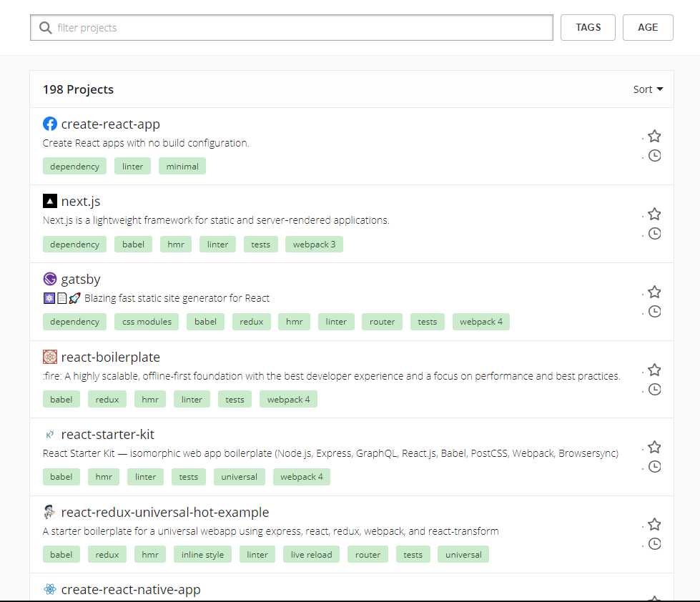Image resolution: width=700 pixels, height=602 pixels.
Task: Select the minimal tag on create-react-app
Action: 182,167
